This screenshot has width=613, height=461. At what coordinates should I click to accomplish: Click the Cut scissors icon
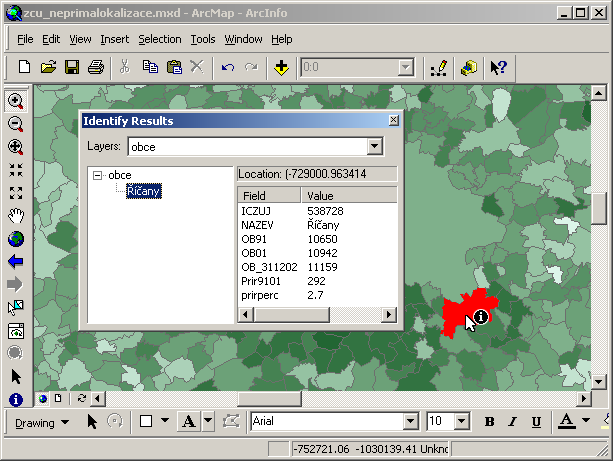pos(124,67)
